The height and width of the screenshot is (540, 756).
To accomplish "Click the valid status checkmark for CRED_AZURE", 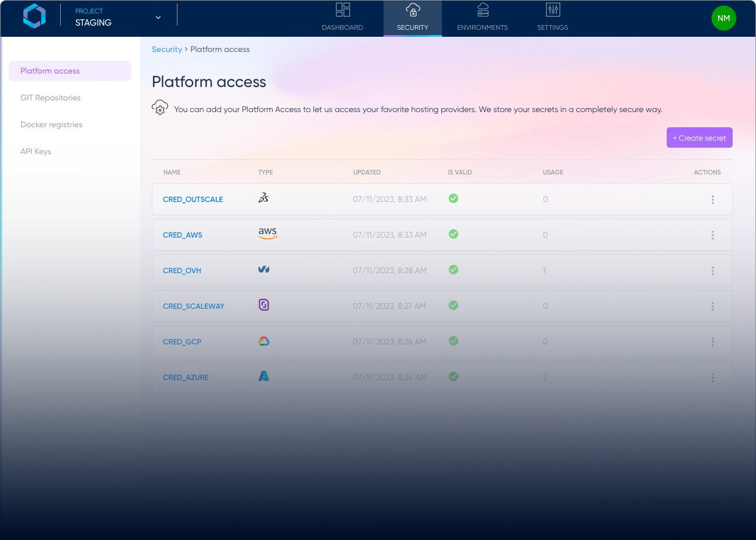I will coord(454,377).
